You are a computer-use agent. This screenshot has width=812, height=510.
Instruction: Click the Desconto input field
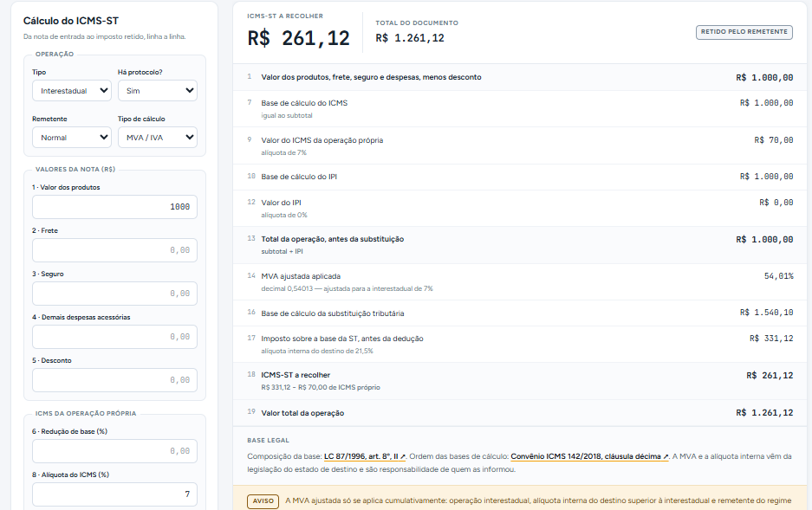(114, 380)
